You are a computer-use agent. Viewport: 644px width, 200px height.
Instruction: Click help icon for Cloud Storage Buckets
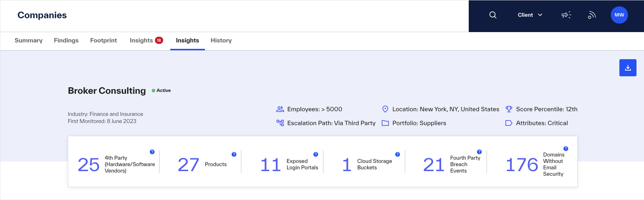tap(397, 154)
